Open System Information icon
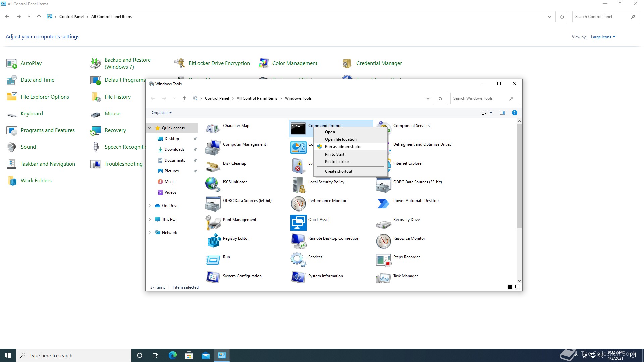Screen dimensions: 644x362 point(298,277)
